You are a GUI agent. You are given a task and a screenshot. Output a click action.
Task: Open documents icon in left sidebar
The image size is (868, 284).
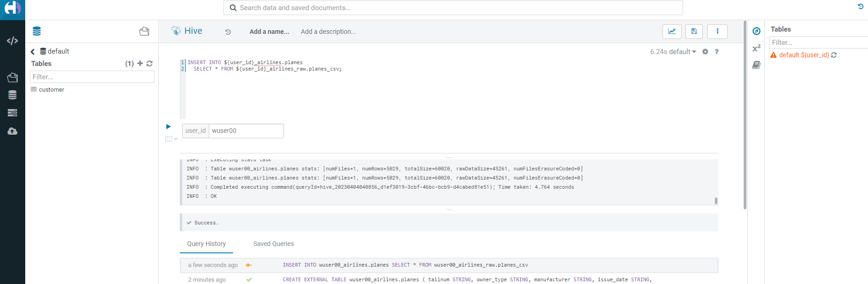pos(12,77)
